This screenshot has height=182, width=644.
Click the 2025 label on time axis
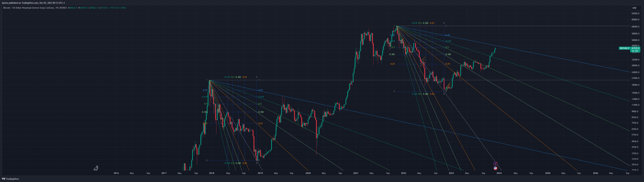pos(548,173)
